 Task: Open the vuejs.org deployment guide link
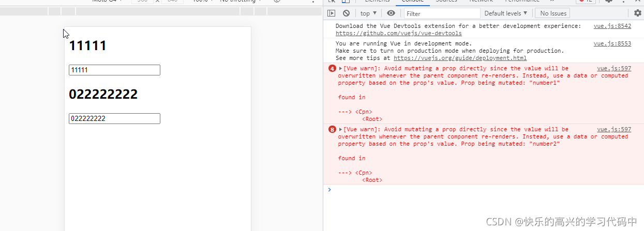click(460, 58)
